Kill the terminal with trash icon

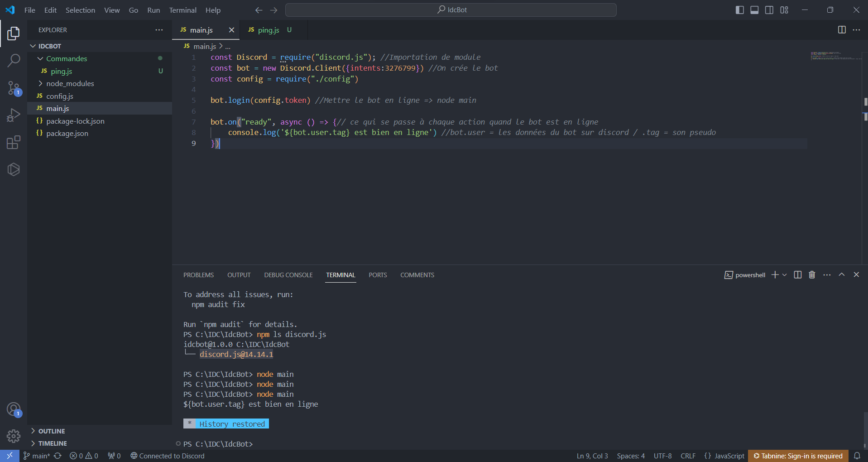pos(812,275)
